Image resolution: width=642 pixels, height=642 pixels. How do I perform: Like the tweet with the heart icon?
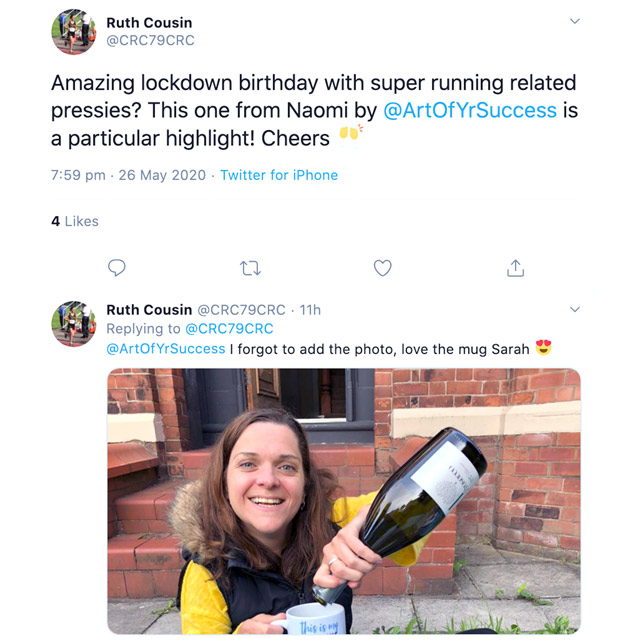click(382, 267)
